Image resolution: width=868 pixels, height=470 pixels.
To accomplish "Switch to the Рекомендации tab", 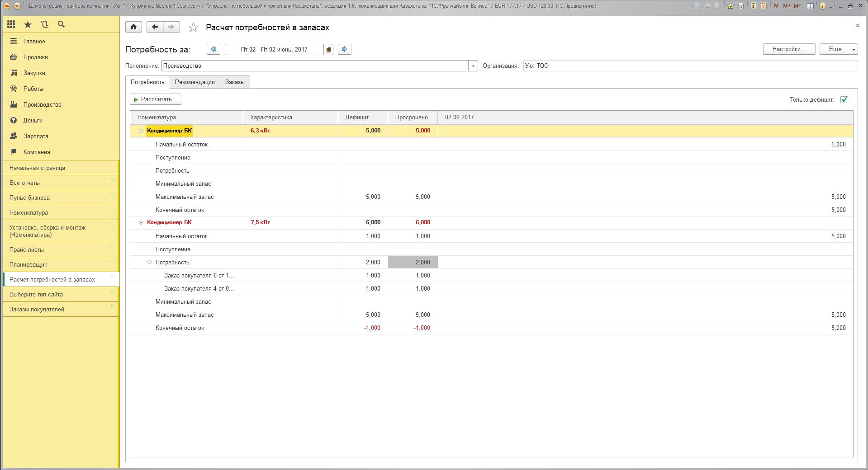I will [x=194, y=82].
